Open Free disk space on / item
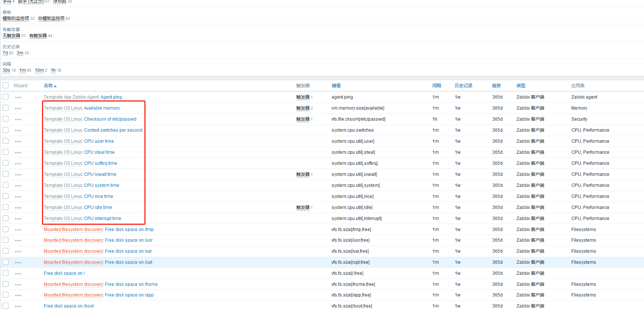 pos(64,273)
